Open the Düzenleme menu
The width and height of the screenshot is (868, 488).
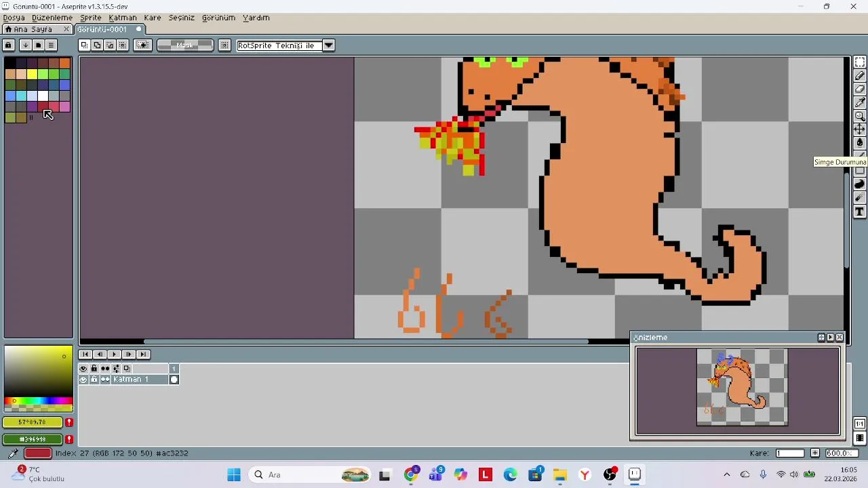coord(52,18)
